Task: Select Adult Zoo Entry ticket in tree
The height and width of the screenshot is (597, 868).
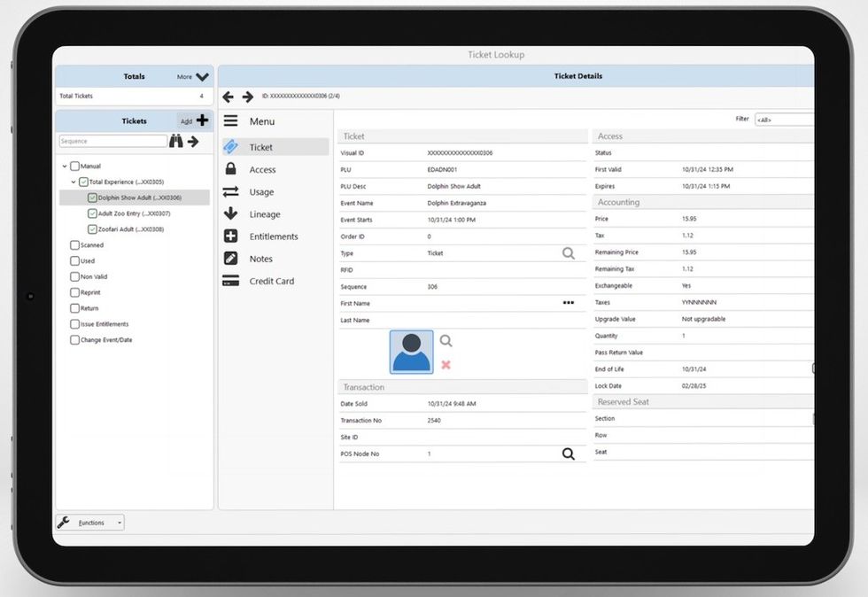Action: (x=134, y=213)
